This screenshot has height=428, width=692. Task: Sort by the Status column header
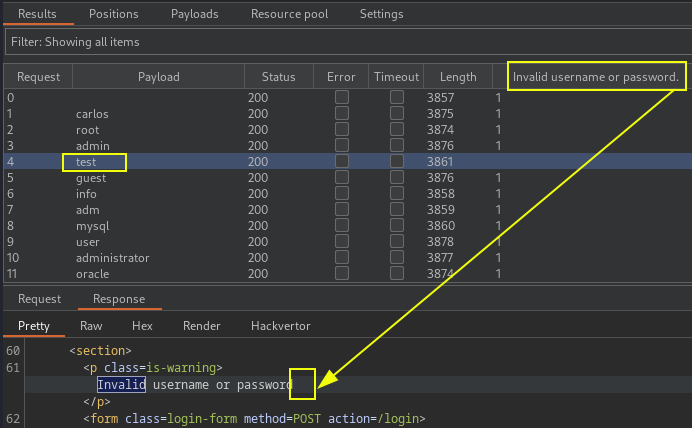point(278,77)
